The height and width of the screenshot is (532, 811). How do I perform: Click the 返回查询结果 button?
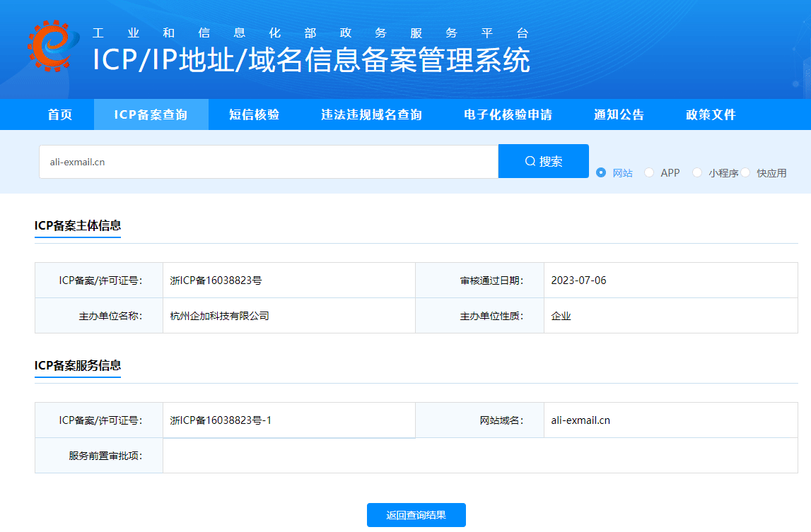[416, 514]
